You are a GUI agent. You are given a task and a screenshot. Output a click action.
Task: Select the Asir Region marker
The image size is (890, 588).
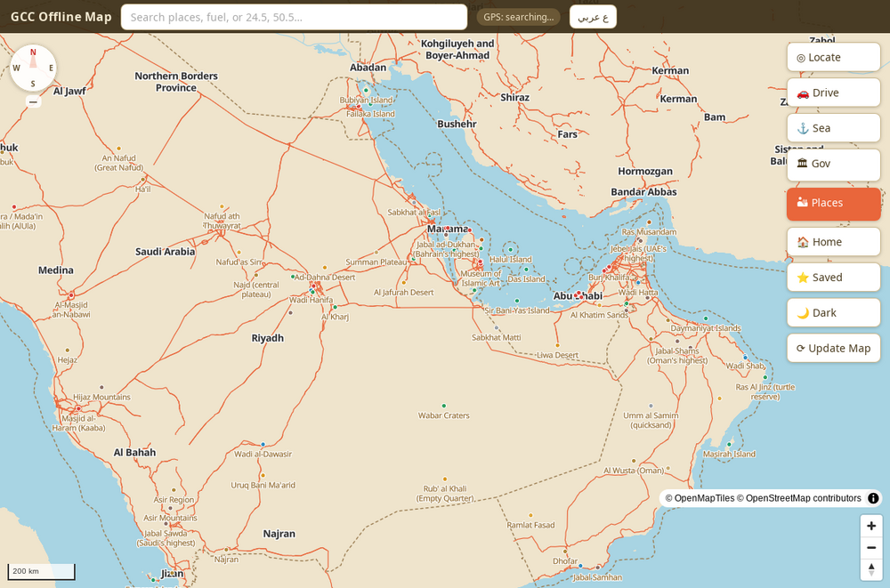[174, 490]
